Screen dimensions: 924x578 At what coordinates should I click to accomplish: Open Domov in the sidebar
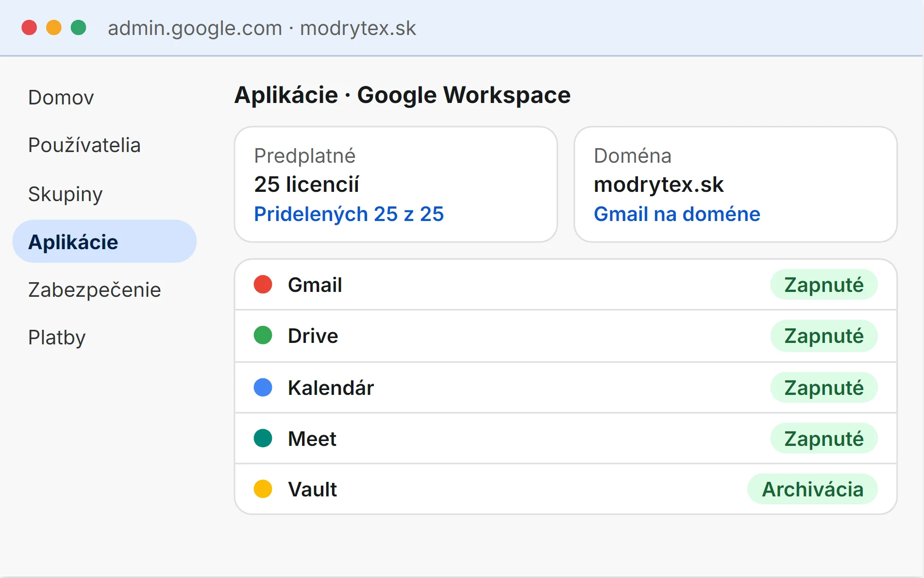[61, 98]
